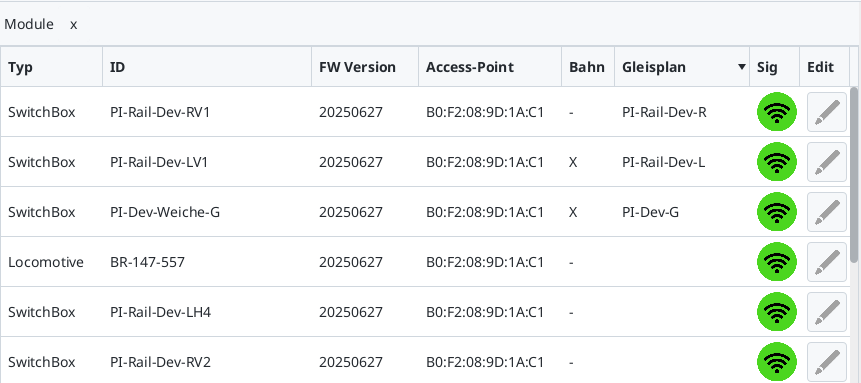The height and width of the screenshot is (383, 861).
Task: Edit the PI-Rail-Dev-RV1 module with pencil
Action: pos(826,112)
